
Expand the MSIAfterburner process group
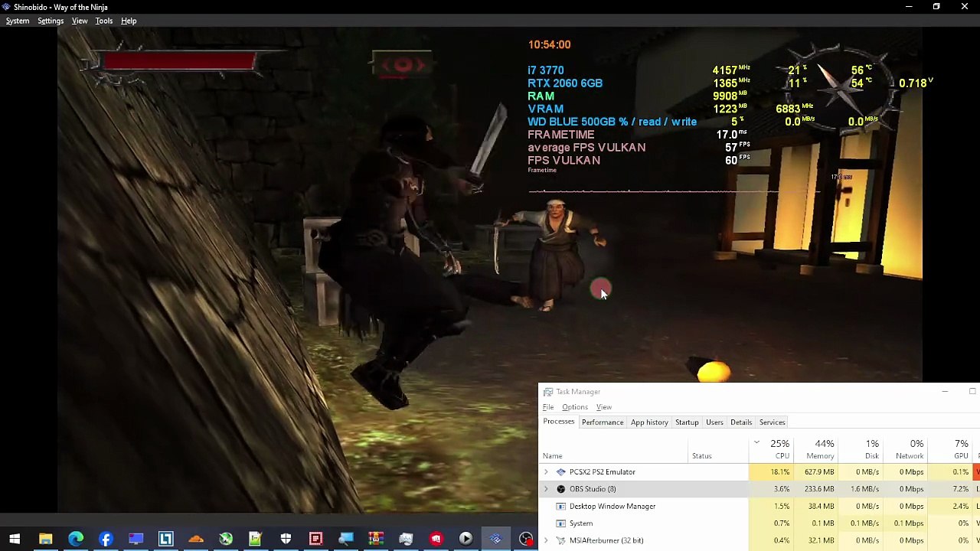pos(546,540)
